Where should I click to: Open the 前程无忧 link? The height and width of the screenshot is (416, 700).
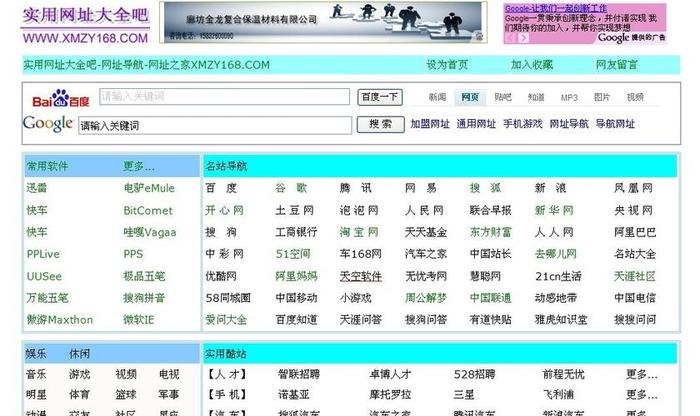click(563, 374)
